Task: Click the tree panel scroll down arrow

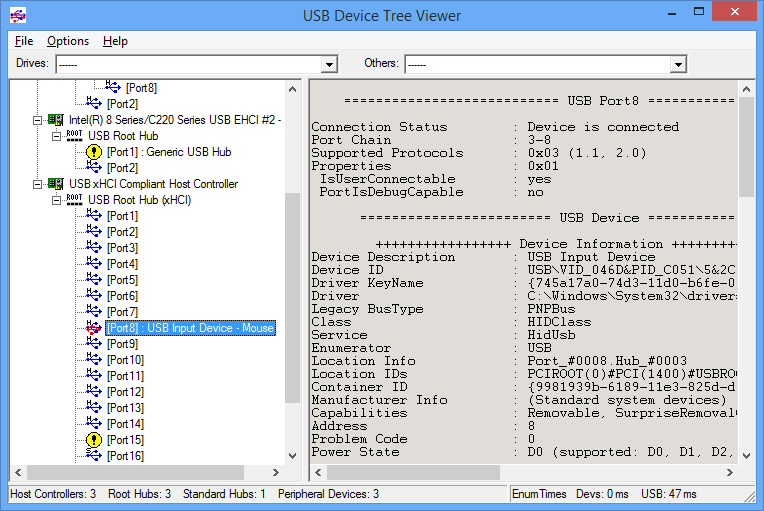Action: point(292,456)
